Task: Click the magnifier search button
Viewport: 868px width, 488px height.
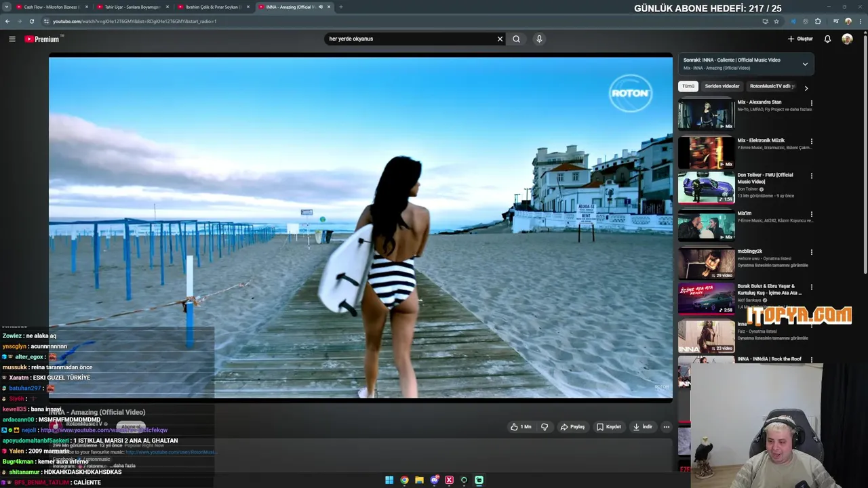Action: click(x=516, y=39)
